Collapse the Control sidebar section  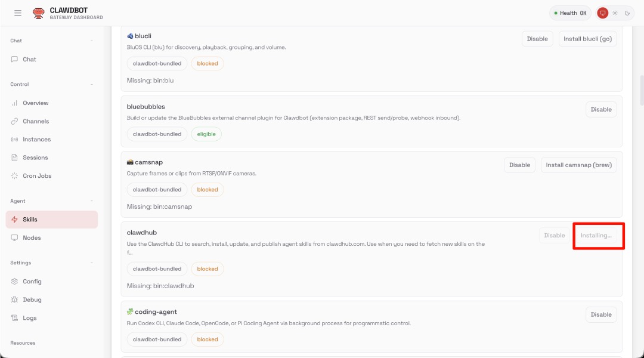[x=91, y=85]
